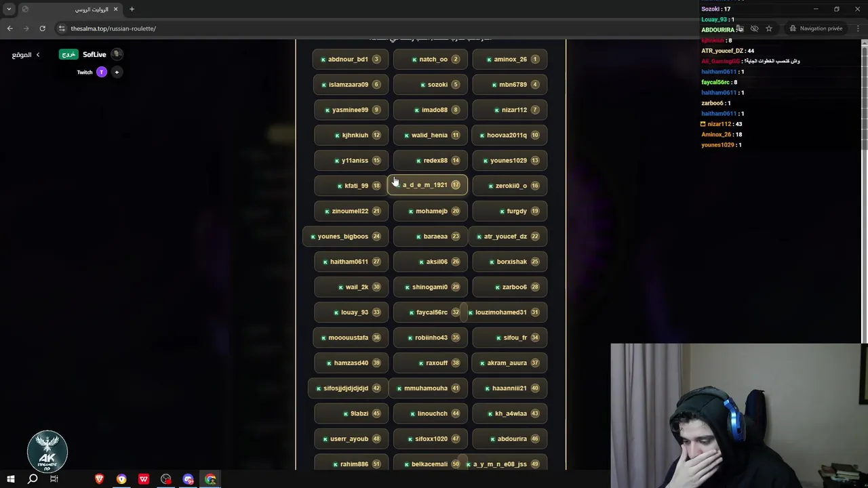Select player abdnour_bd1 number 3
Viewport: 868px width, 488px height.
351,59
